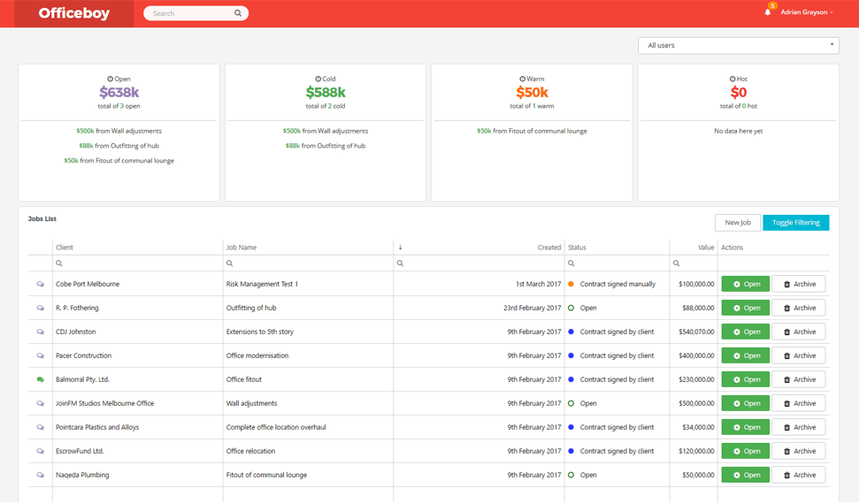Sort by Client column header

coord(64,248)
